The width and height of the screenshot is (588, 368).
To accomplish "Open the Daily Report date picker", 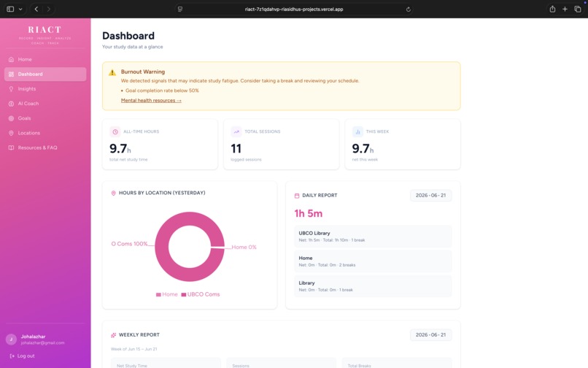I will 430,195.
